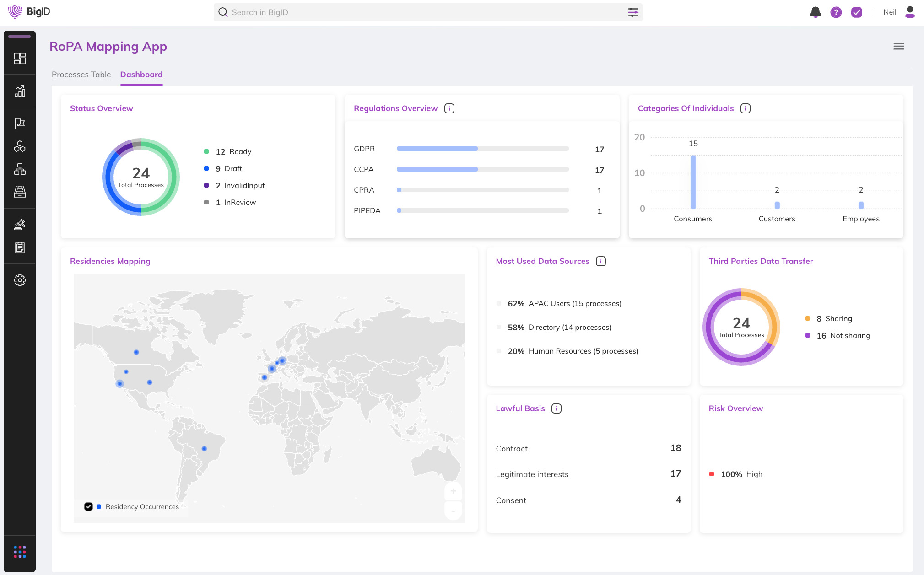Select the hexagon cluster sidebar icon
Screen dimensions: 924x575
tap(20, 146)
